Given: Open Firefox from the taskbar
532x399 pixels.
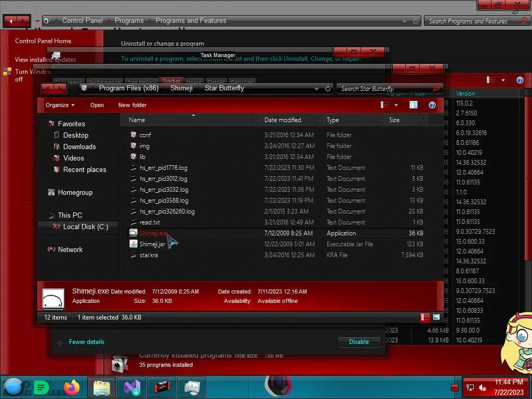Looking at the screenshot, I should 71,387.
